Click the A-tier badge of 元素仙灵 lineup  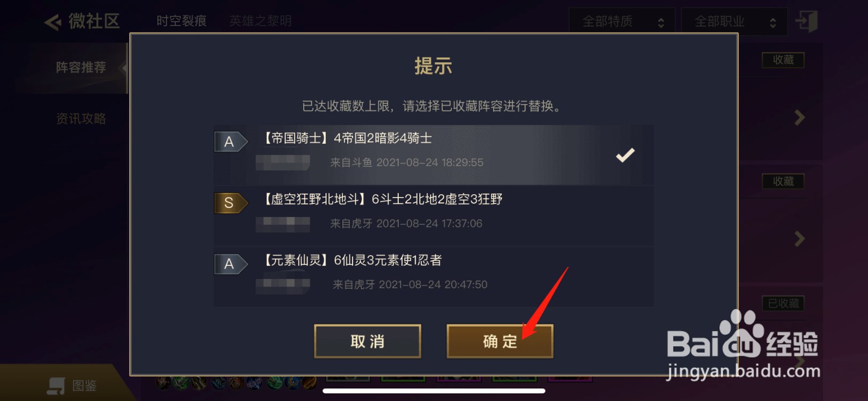click(231, 264)
